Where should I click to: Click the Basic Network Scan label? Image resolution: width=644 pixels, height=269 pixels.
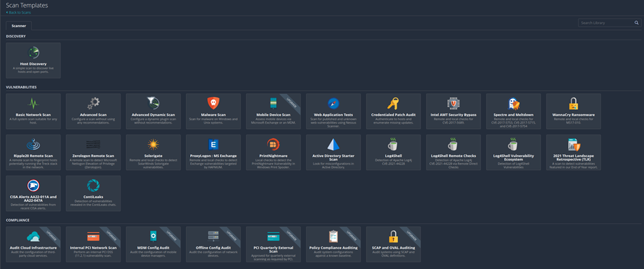point(33,115)
